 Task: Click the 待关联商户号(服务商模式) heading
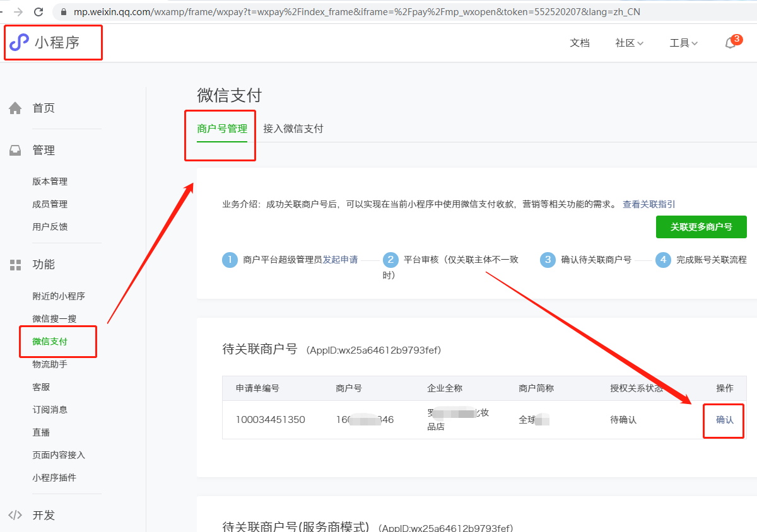click(296, 527)
